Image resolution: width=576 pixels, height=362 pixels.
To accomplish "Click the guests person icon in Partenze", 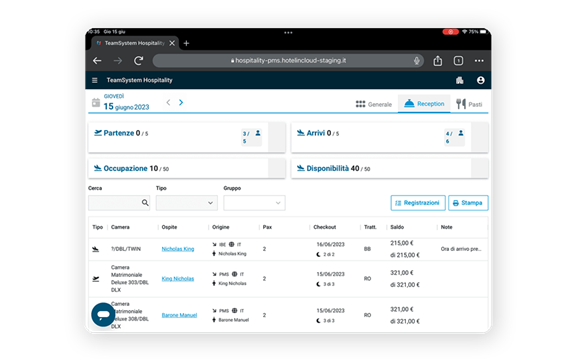I will click(258, 133).
